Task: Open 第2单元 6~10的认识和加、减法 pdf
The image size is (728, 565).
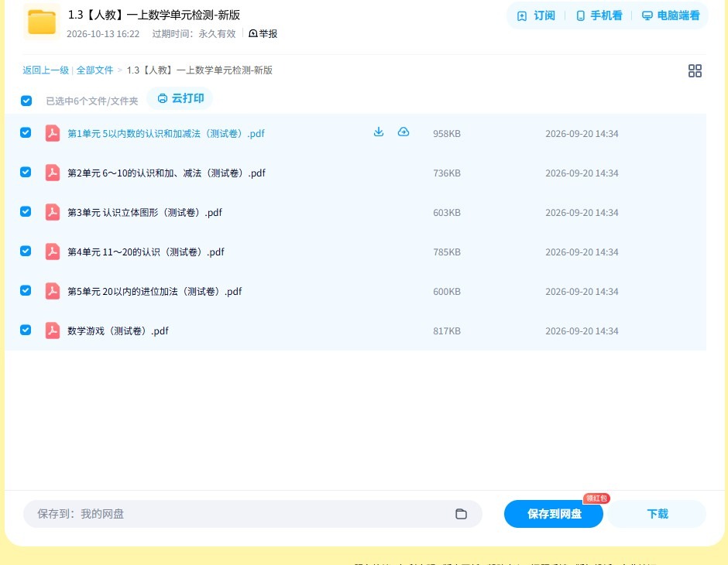Action: tap(167, 173)
